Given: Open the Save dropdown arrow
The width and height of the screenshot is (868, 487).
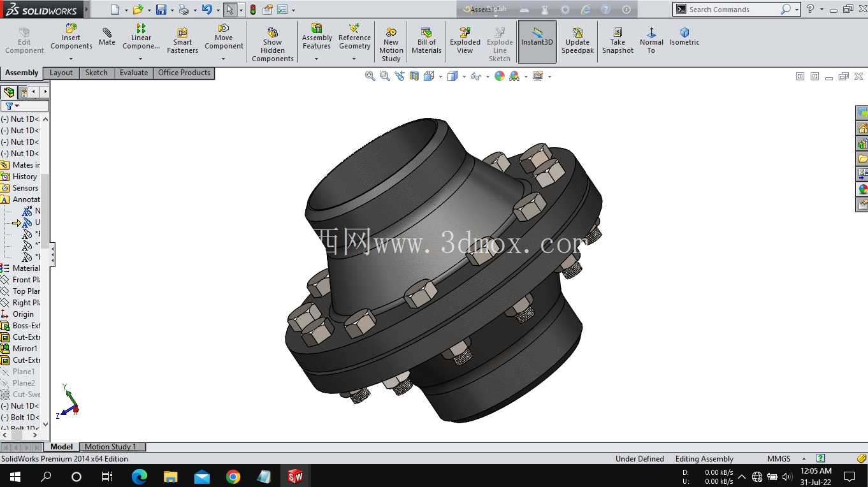Looking at the screenshot, I should [172, 10].
